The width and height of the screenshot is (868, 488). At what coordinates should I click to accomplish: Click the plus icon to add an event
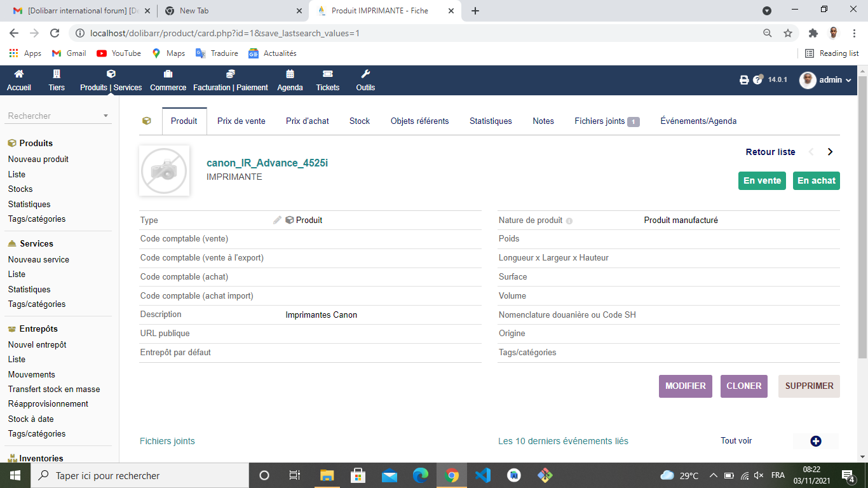point(816,441)
